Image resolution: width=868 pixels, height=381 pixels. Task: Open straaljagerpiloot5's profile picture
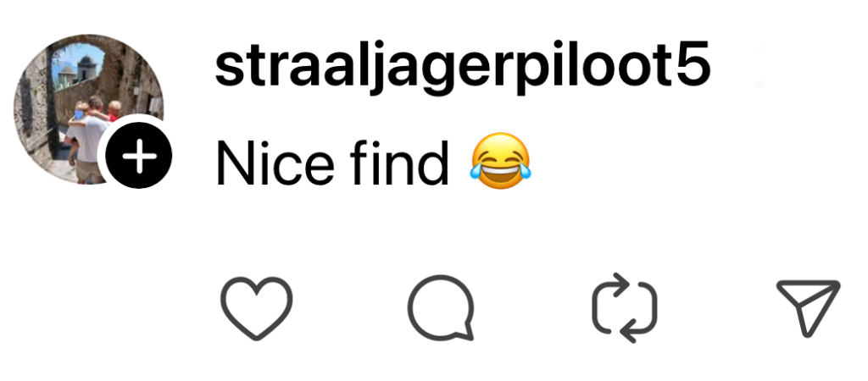point(88,109)
